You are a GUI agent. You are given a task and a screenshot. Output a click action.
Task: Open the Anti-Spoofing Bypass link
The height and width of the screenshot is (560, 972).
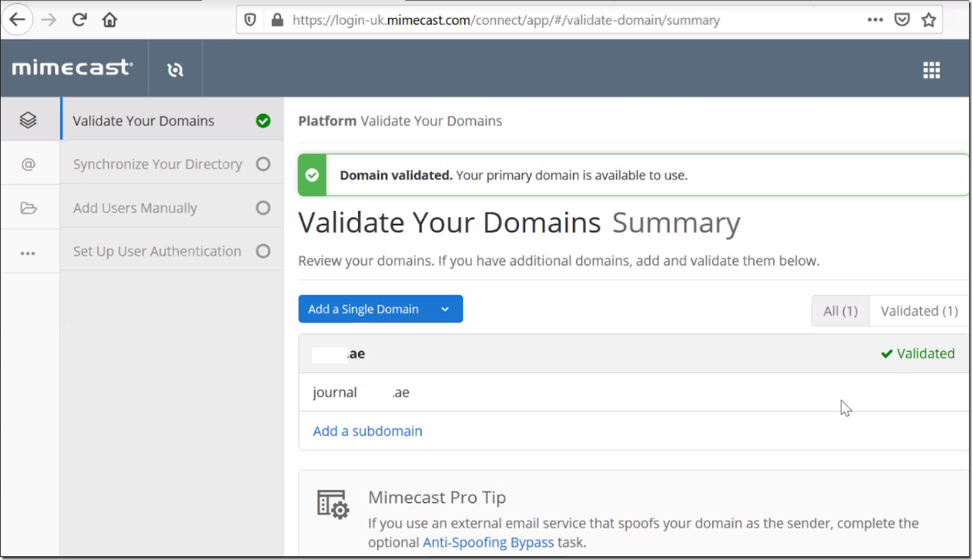(x=488, y=542)
